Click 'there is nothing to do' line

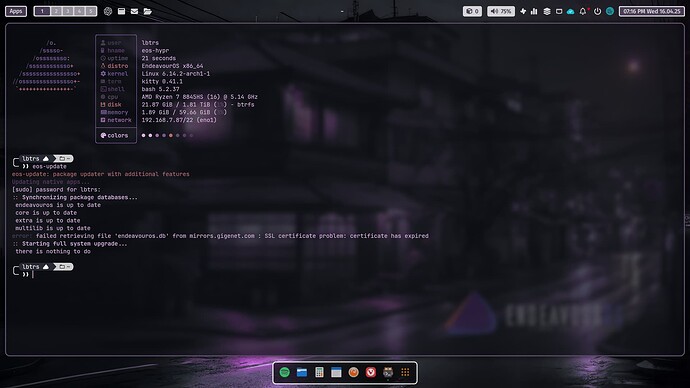pyautogui.click(x=53, y=251)
